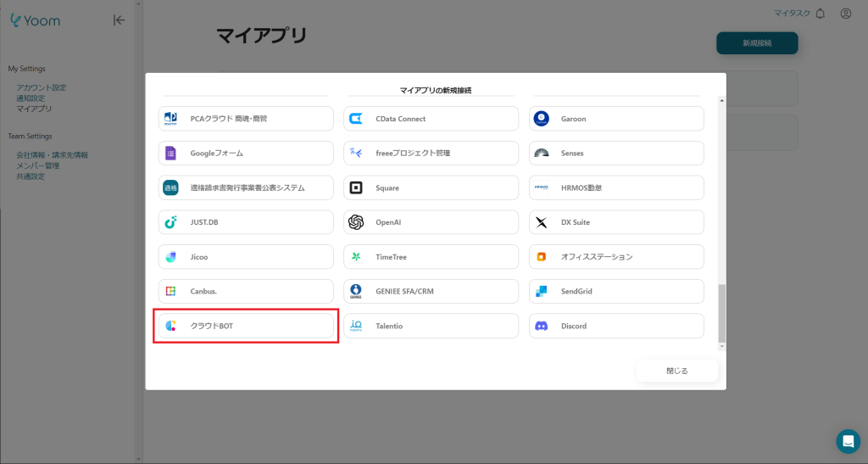Click the OpenAI logo icon
The height and width of the screenshot is (464, 868).
[x=356, y=222]
